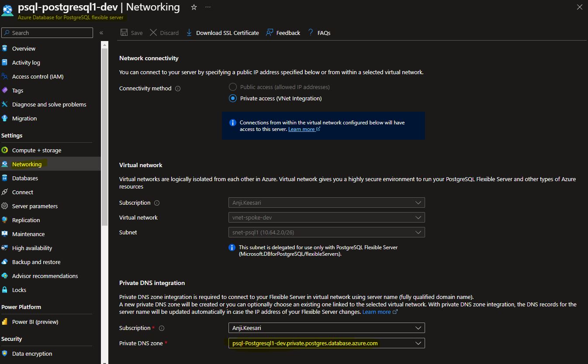Click the Overview icon in sidebar
588x364 pixels.
point(5,48)
